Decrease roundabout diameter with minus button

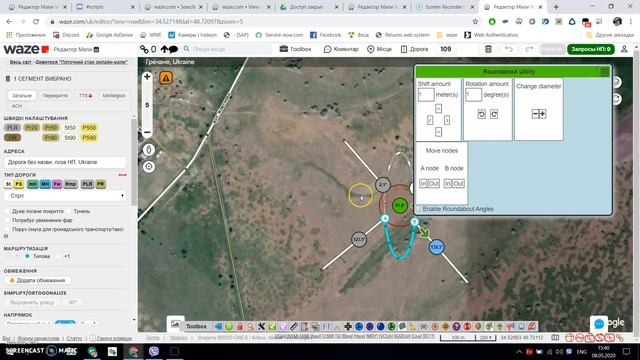535,114
